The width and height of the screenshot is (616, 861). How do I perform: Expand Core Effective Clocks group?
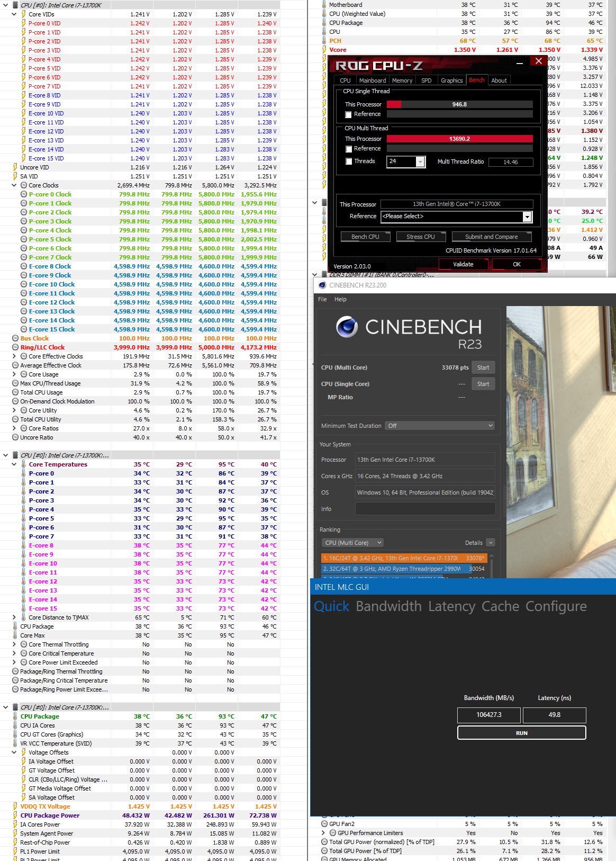[x=14, y=356]
